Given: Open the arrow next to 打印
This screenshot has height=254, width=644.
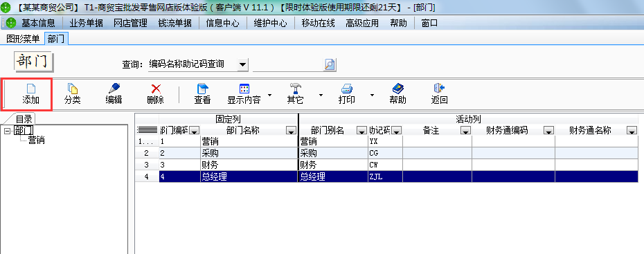Looking at the screenshot, I should (372, 96).
